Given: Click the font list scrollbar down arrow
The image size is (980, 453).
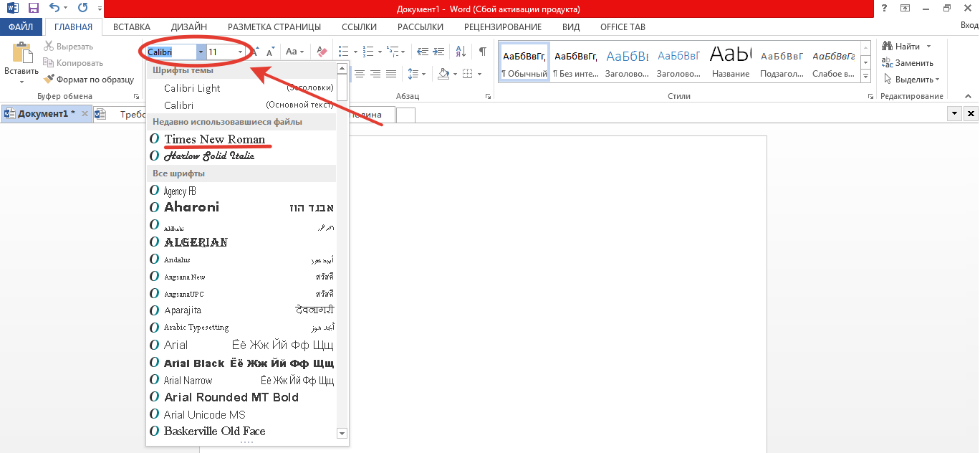Looking at the screenshot, I should point(342,434).
